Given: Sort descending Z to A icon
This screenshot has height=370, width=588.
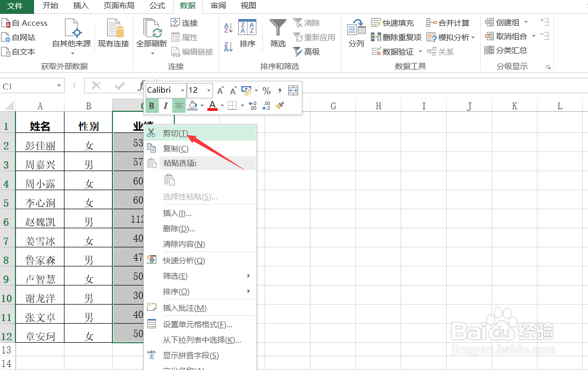Looking at the screenshot, I should (x=228, y=47).
